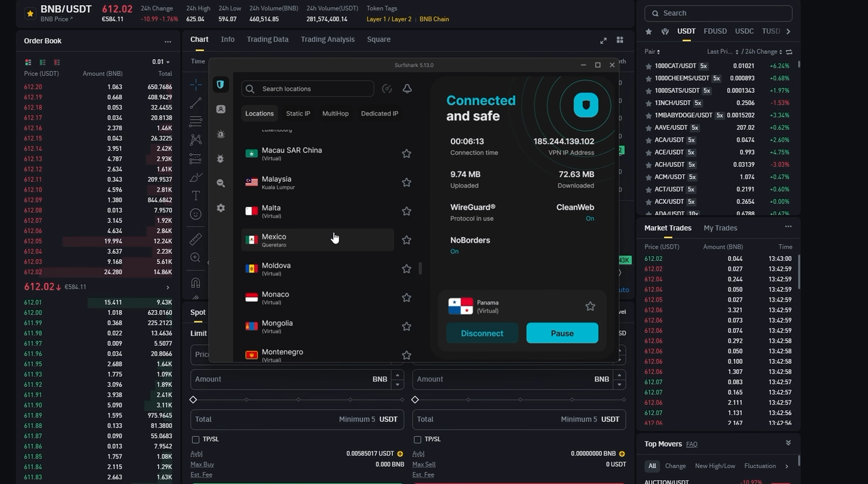This screenshot has width=868, height=484.
Task: Favorite the Malaysia location star
Action: [407, 182]
